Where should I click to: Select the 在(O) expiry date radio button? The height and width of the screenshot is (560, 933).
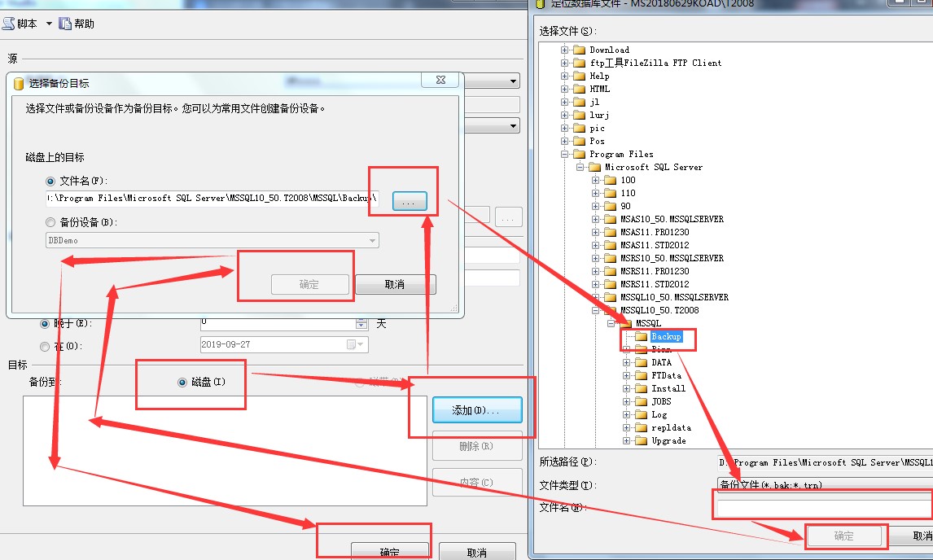[45, 347]
